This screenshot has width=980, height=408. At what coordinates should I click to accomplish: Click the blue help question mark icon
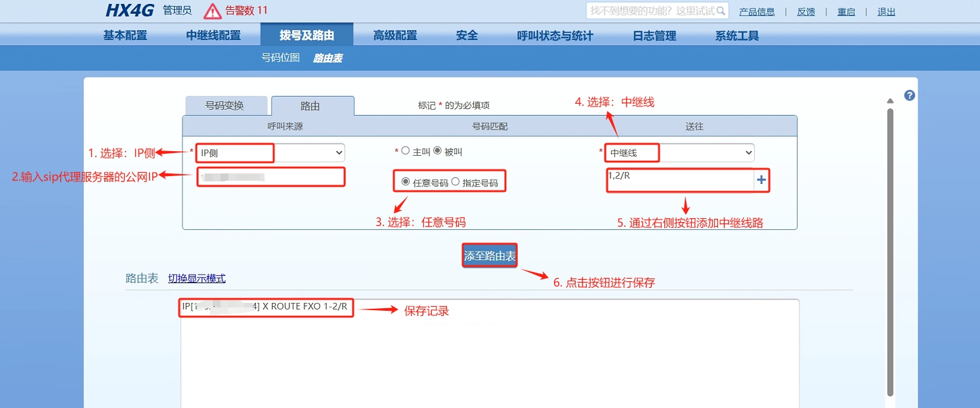909,95
